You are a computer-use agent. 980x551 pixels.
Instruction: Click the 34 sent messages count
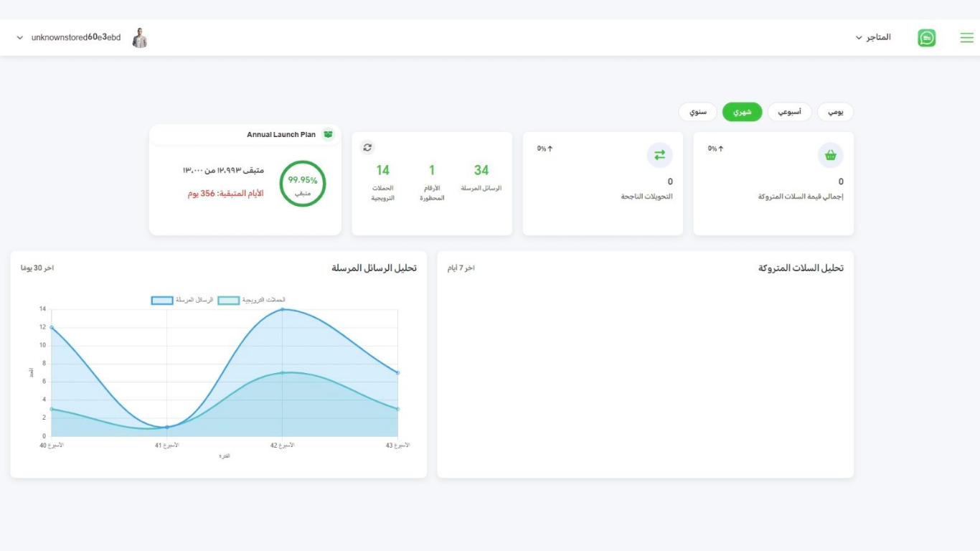click(x=481, y=170)
